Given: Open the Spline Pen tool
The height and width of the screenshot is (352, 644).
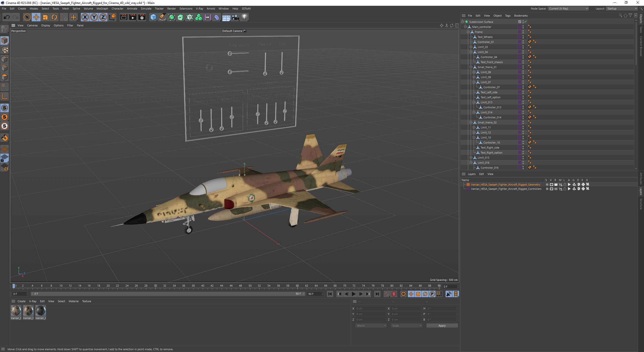Looking at the screenshot, I should click(163, 17).
